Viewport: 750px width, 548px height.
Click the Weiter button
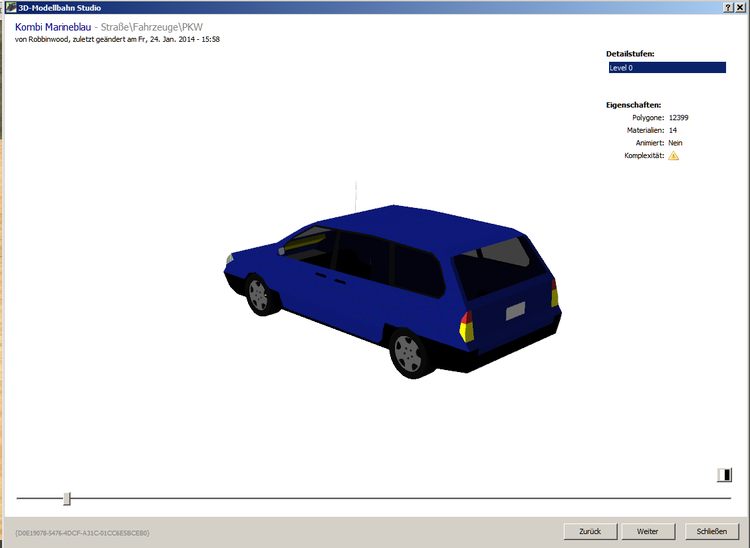[x=648, y=531]
